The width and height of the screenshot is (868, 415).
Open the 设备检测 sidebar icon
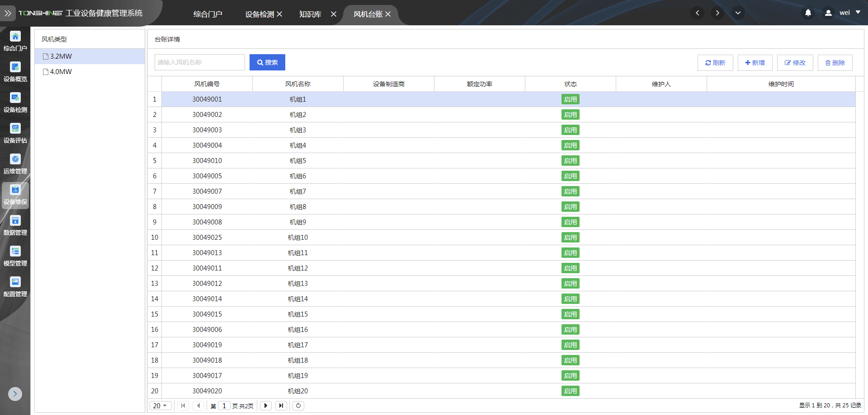coord(15,102)
